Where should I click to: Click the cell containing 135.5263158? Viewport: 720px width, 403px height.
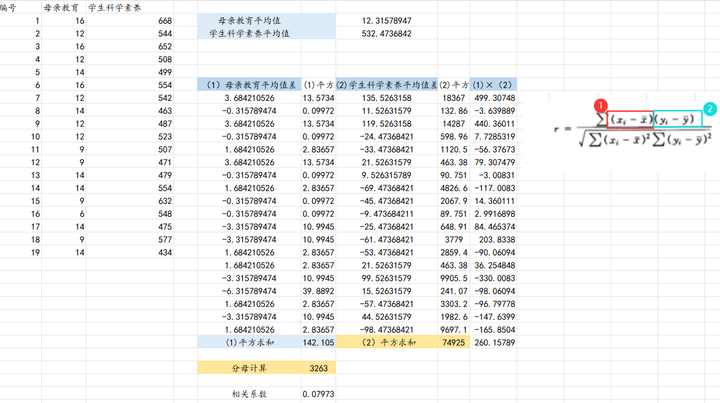(x=387, y=98)
